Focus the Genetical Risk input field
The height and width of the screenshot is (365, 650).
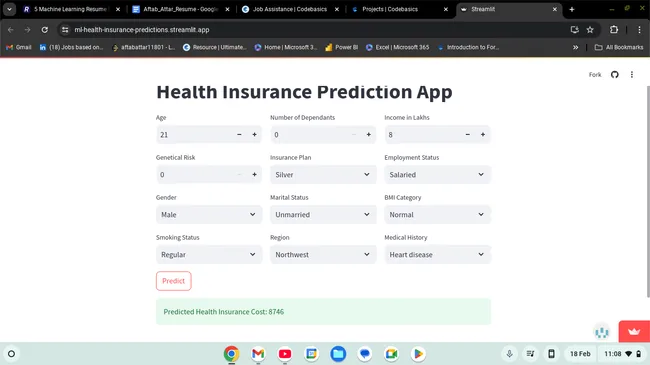click(194, 175)
